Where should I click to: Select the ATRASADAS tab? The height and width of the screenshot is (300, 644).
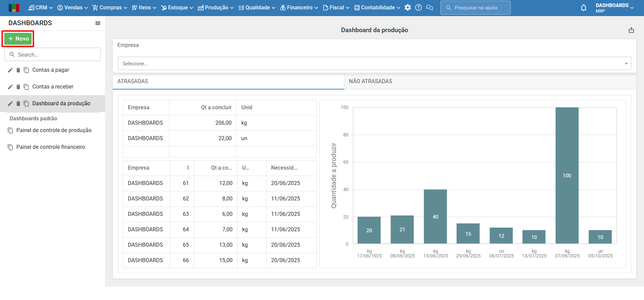133,81
